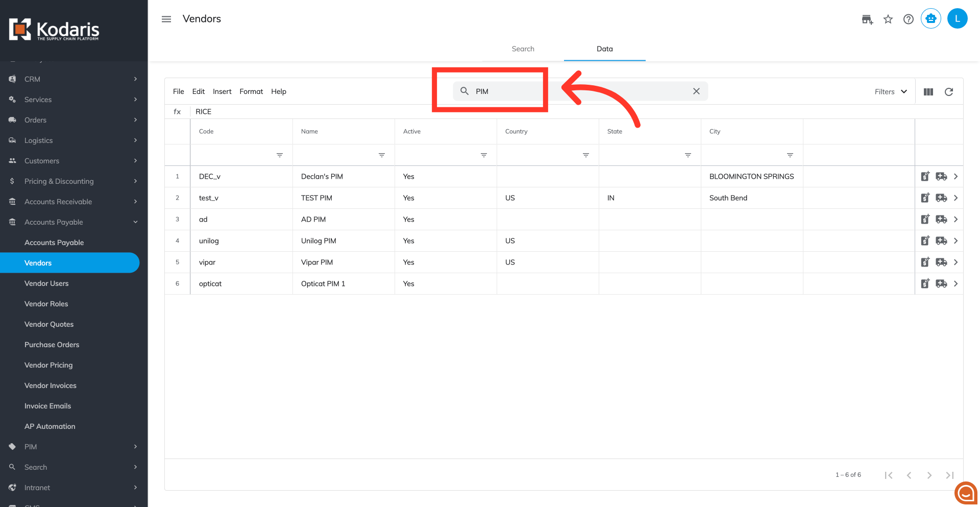980x507 pixels.
Task: Go to the first page of results
Action: coord(889,475)
